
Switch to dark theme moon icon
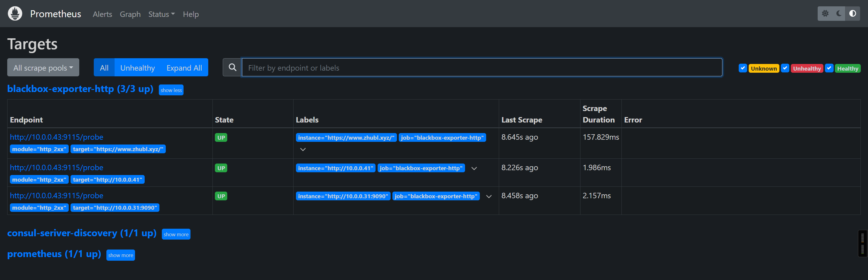pyautogui.click(x=839, y=14)
